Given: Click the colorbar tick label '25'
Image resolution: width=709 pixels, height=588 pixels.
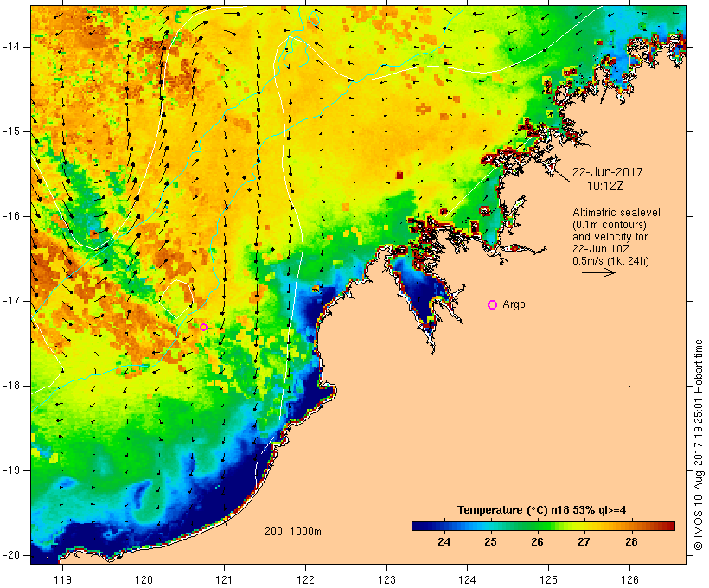Looking at the screenshot, I should 490,541.
